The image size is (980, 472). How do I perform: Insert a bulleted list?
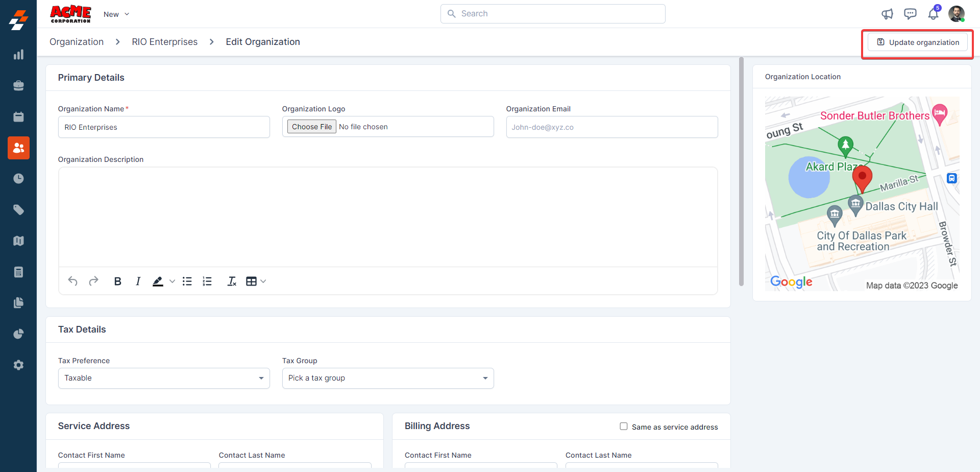187,281
